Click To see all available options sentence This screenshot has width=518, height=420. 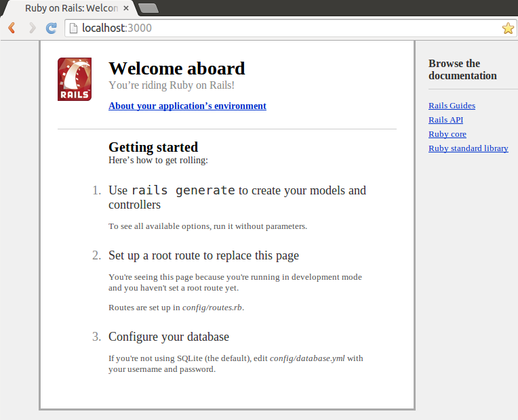[207, 226]
